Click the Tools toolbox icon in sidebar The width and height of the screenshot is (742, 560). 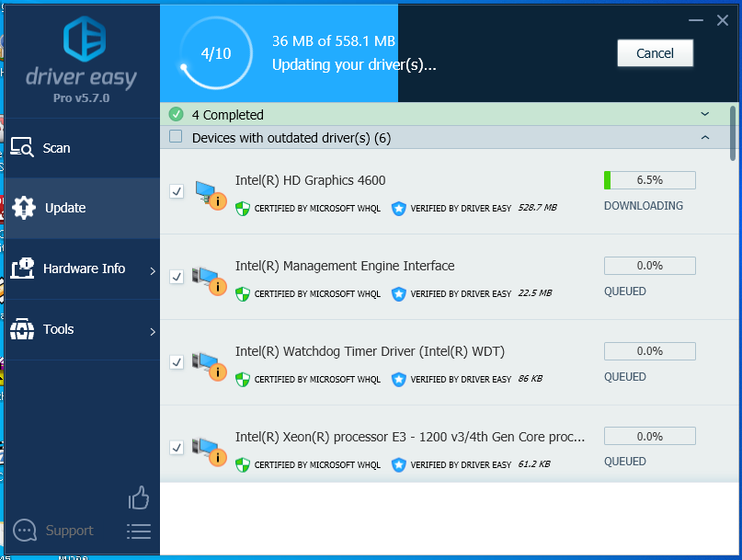[x=22, y=329]
